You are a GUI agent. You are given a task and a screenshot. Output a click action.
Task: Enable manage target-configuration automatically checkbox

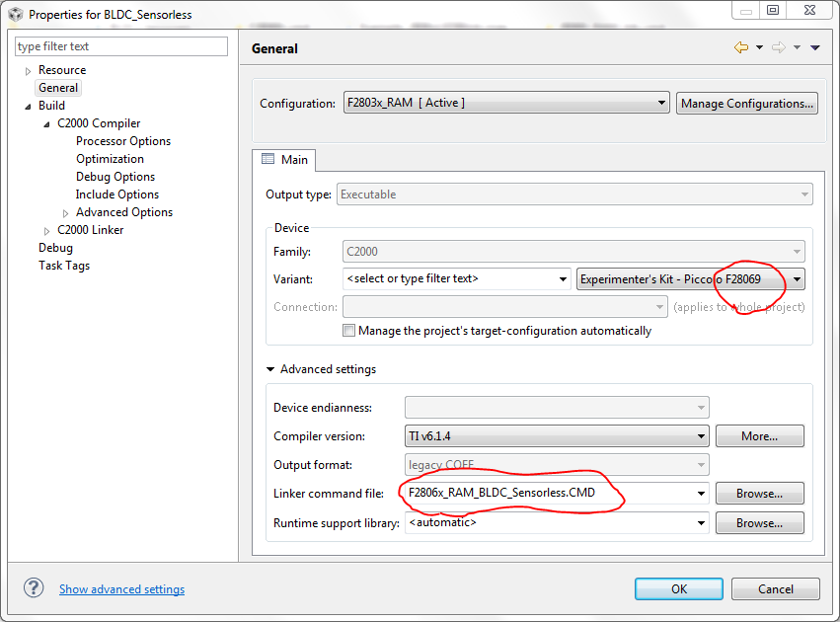(x=348, y=331)
